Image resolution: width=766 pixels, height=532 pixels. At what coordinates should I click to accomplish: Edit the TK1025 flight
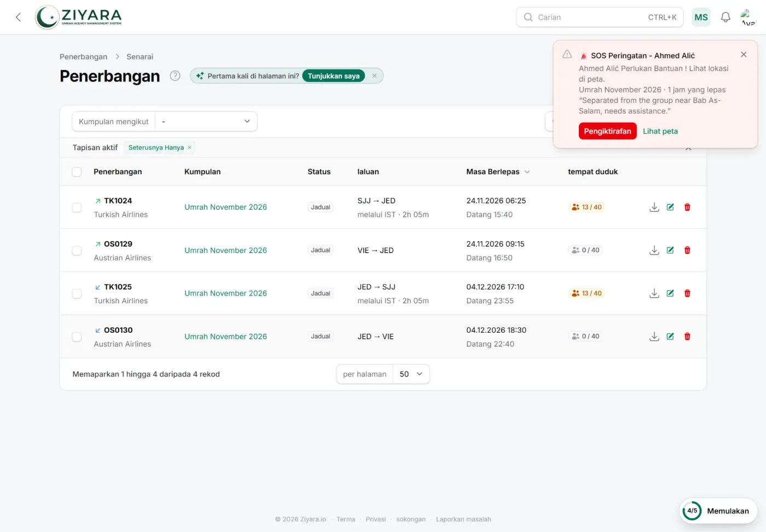pyautogui.click(x=670, y=293)
